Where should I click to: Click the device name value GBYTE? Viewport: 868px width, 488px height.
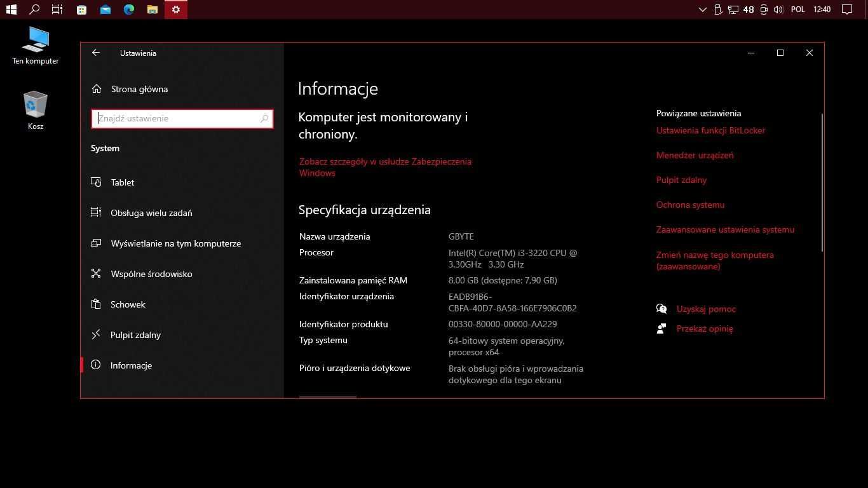[461, 236]
